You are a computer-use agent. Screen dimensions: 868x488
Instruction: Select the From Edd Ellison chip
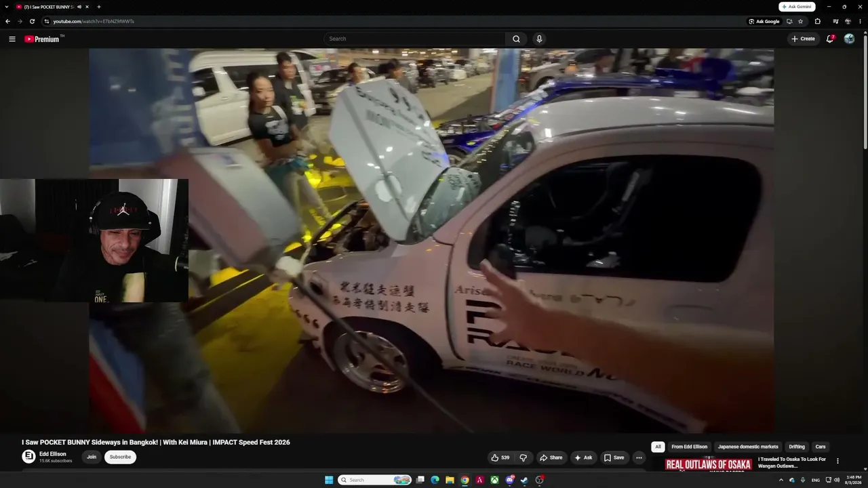pyautogui.click(x=689, y=447)
